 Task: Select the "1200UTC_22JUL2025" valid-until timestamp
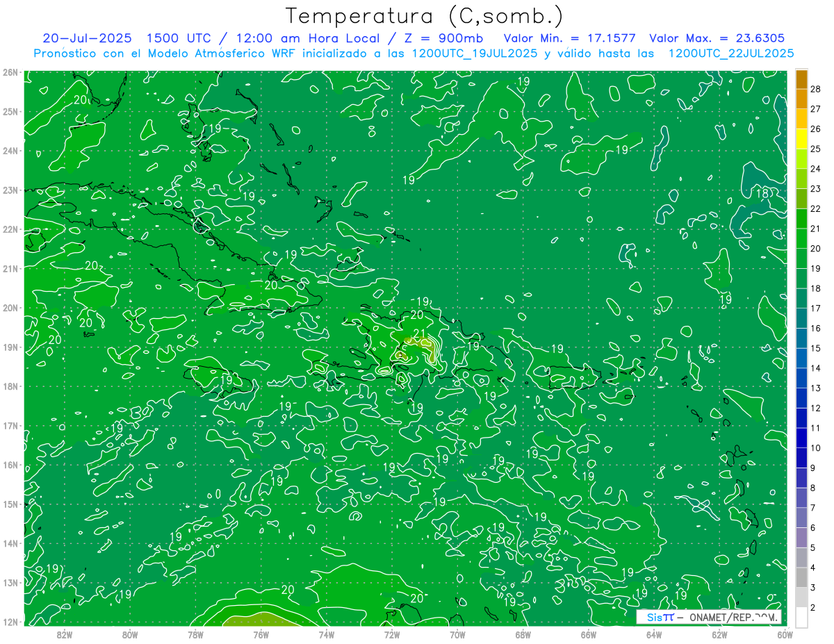731,53
